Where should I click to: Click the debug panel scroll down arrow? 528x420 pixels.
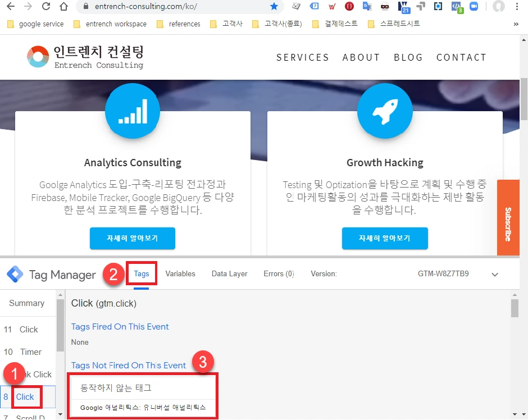coord(515,414)
